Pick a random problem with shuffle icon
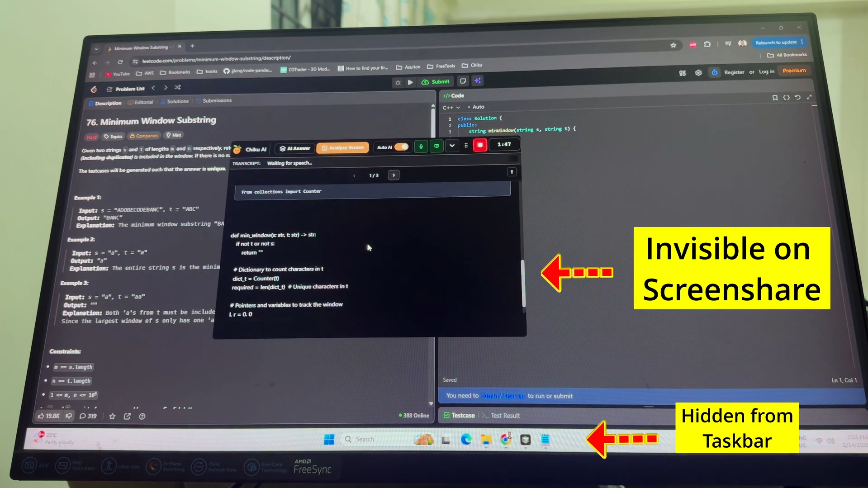Viewport: 868px width, 488px height. click(178, 87)
